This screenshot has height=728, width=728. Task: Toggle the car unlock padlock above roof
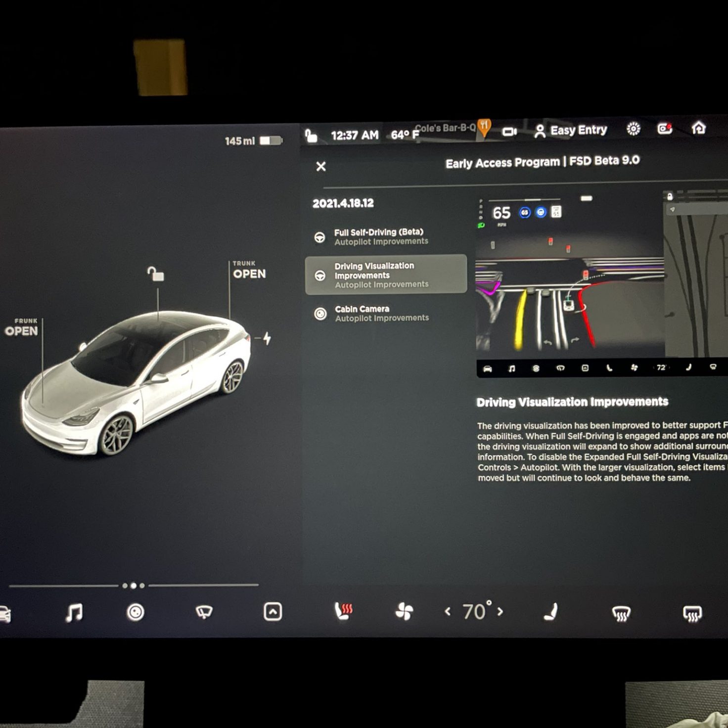click(156, 273)
